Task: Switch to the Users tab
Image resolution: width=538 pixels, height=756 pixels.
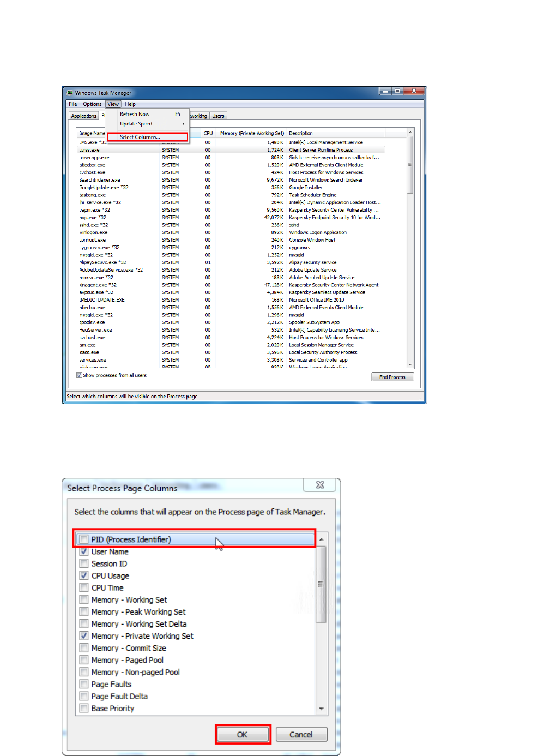Action: click(x=218, y=116)
